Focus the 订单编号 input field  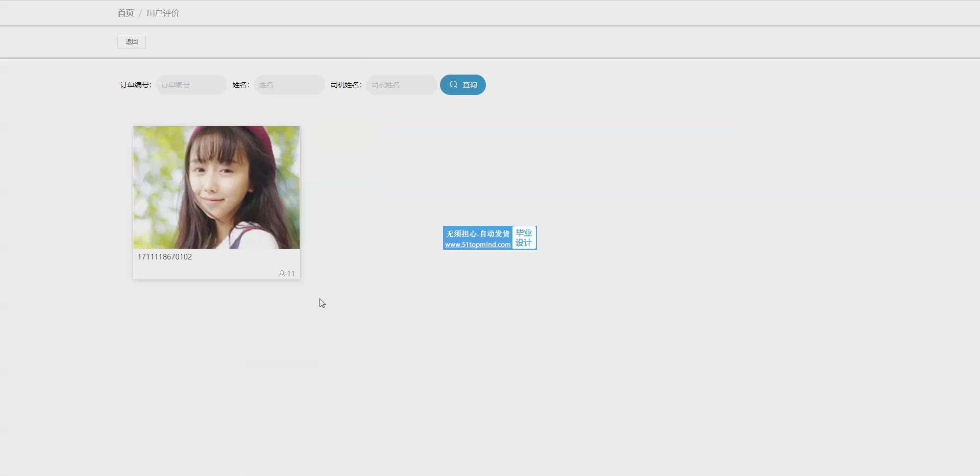[x=191, y=85]
